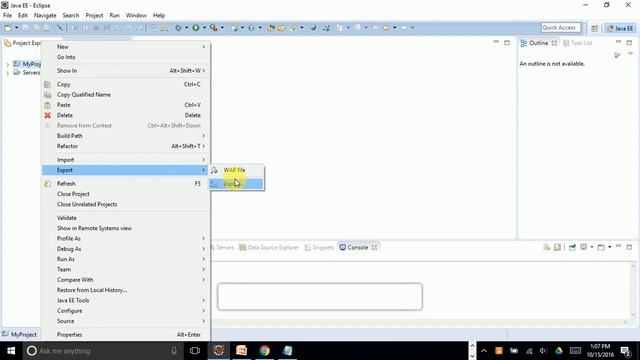The width and height of the screenshot is (640, 360).
Task: Open the Outline view menu triangle
Action: 630,54
